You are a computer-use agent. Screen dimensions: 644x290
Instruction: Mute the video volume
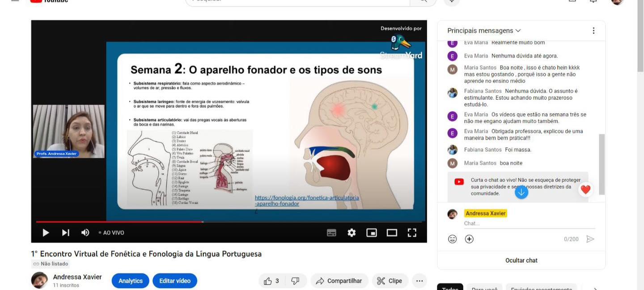pyautogui.click(x=85, y=233)
